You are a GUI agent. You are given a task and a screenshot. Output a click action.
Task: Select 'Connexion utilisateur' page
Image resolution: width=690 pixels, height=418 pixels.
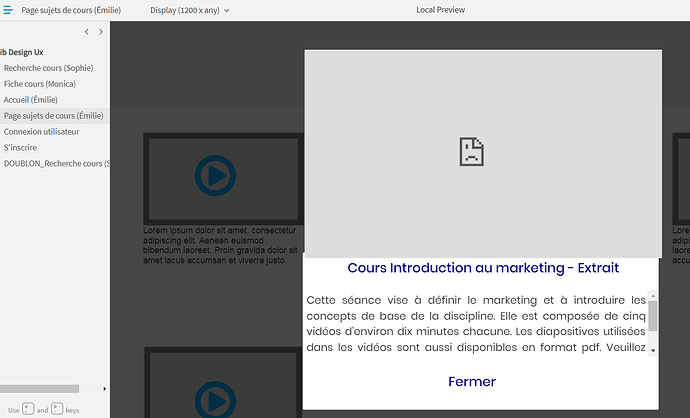(42, 132)
